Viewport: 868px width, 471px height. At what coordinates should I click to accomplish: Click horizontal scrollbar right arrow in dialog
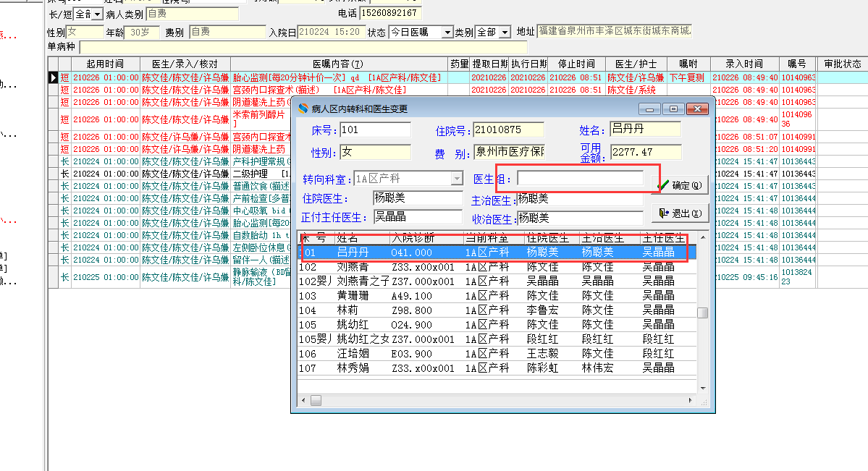(x=691, y=400)
